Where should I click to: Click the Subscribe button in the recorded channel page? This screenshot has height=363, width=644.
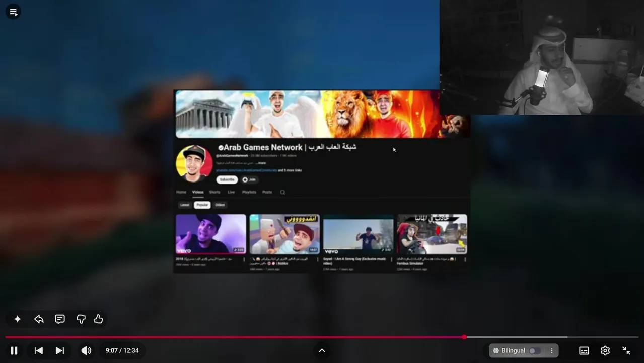coord(227,179)
